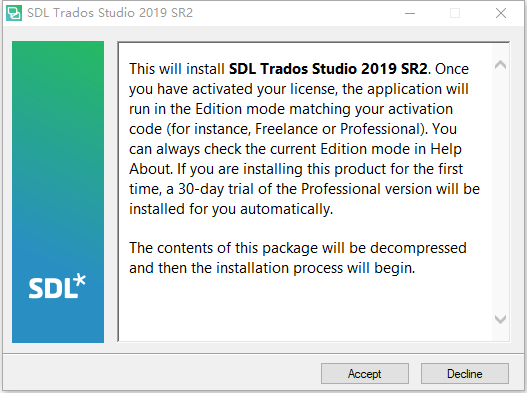Click the white SDL* logo on banner
527x393 pixels.
coord(57,286)
